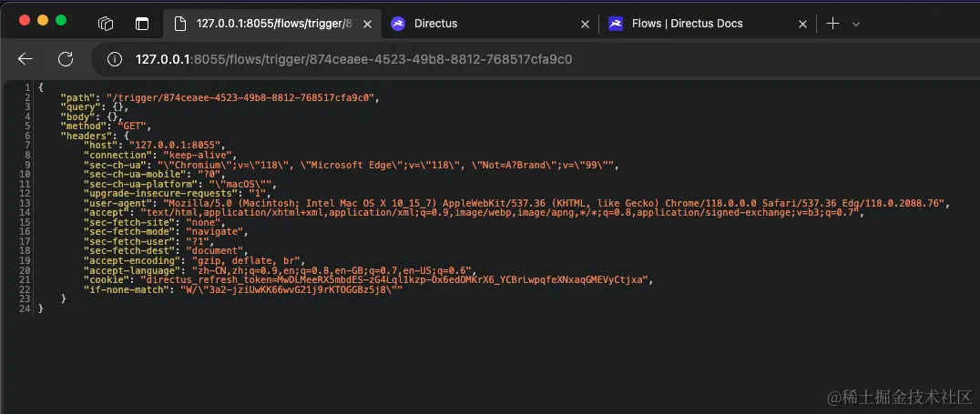The height and width of the screenshot is (414, 980).
Task: Click the "GET" method value
Action: click(x=131, y=126)
